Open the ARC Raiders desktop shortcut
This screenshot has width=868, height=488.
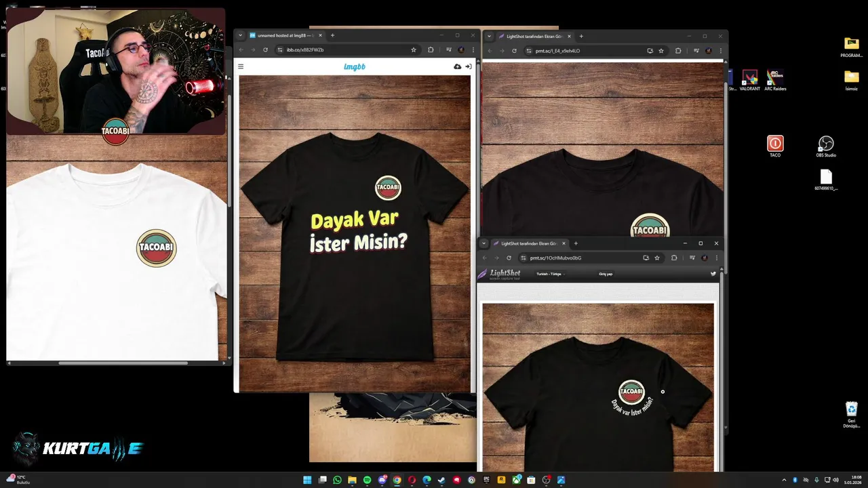pyautogui.click(x=775, y=80)
